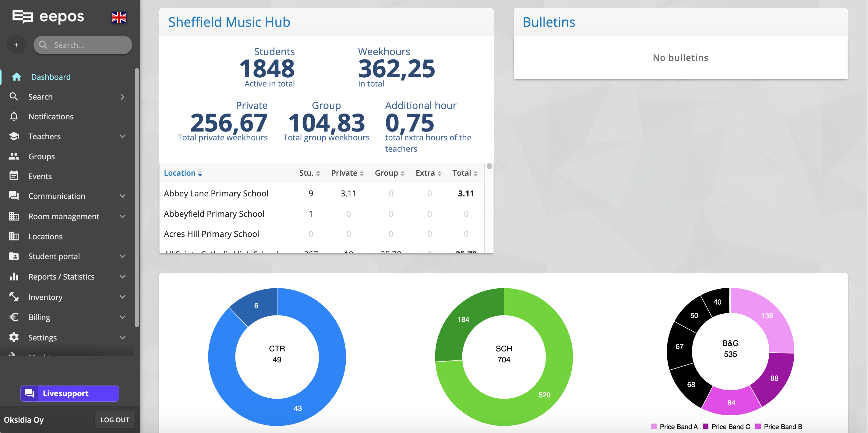The image size is (868, 433).
Task: Focus the Search... input field
Action: (x=83, y=45)
